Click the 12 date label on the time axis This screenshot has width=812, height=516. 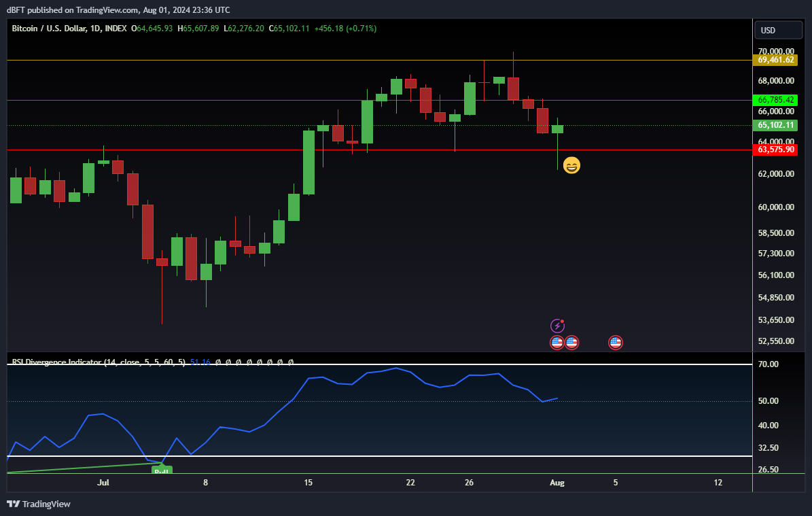pos(718,483)
